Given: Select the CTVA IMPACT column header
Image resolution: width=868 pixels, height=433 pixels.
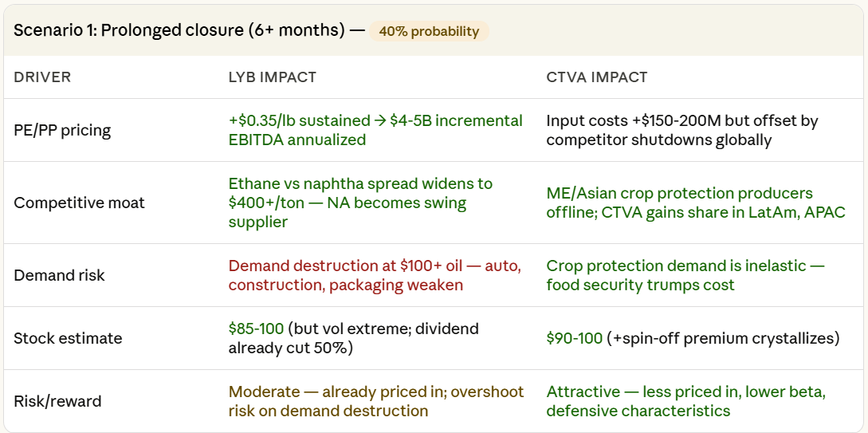Looking at the screenshot, I should pos(596,77).
